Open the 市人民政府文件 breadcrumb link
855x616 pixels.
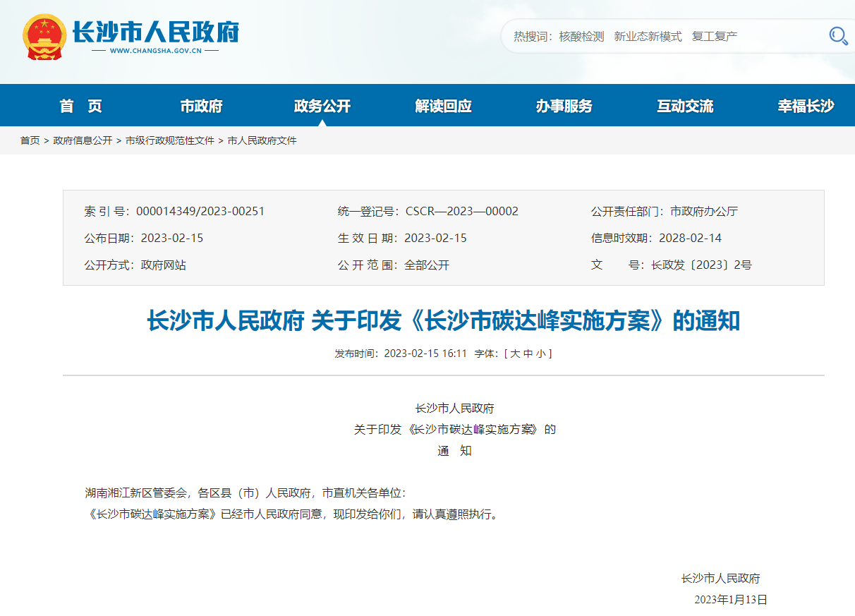click(x=261, y=140)
